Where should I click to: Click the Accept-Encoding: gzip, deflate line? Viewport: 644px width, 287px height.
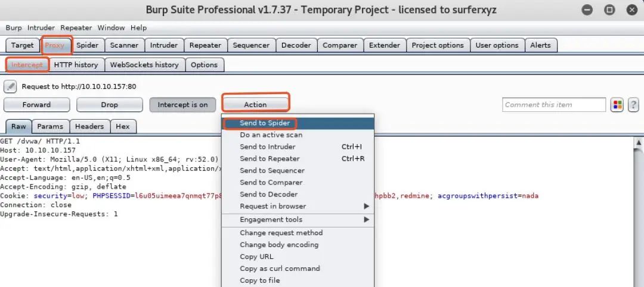63,186
